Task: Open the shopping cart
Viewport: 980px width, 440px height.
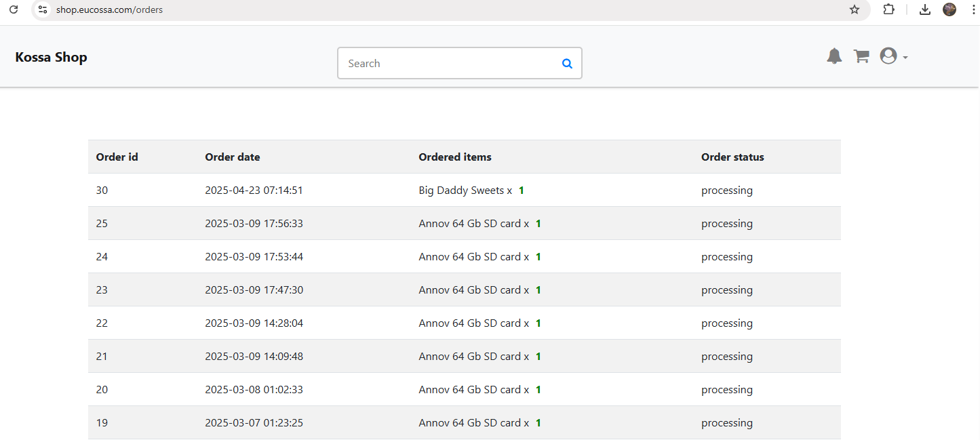Action: [x=861, y=56]
